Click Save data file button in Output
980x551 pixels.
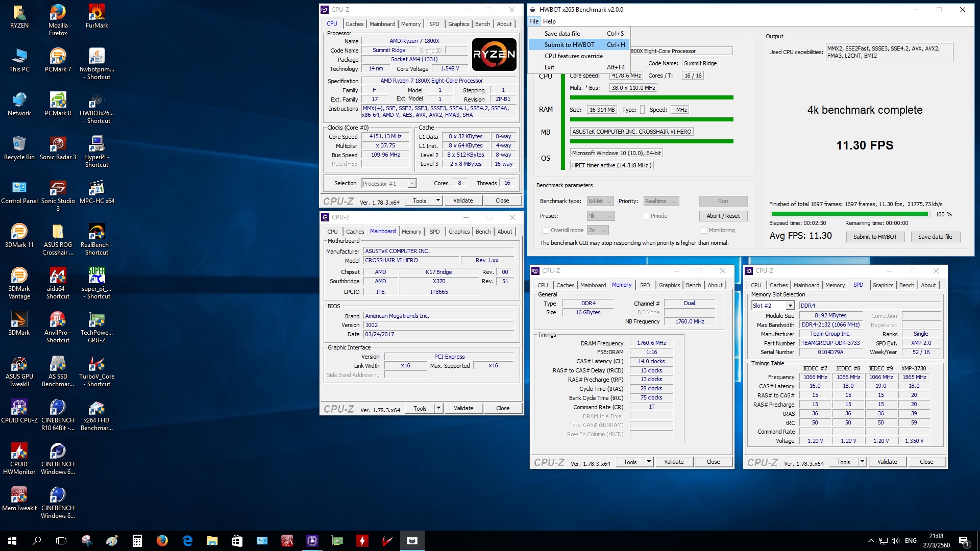(x=935, y=237)
